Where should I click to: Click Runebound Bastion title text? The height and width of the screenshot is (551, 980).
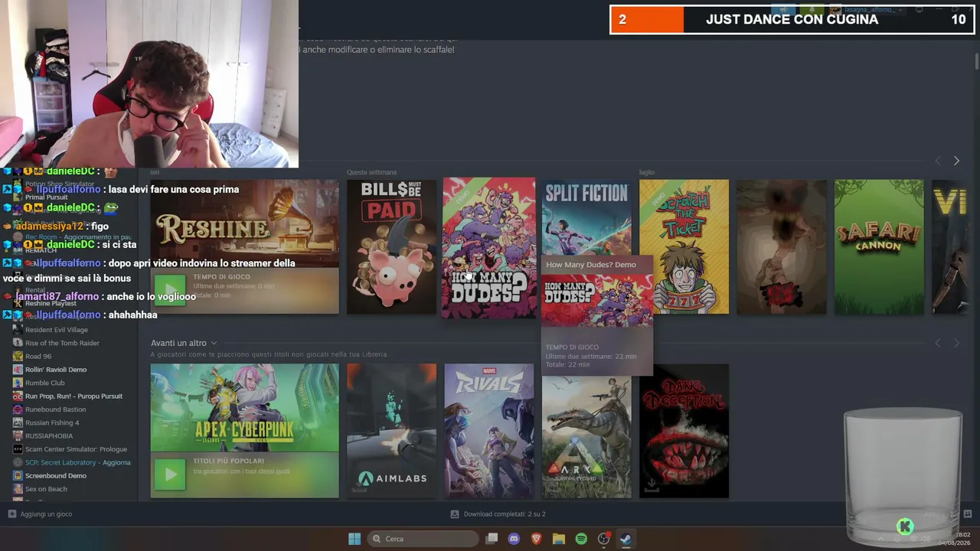56,409
